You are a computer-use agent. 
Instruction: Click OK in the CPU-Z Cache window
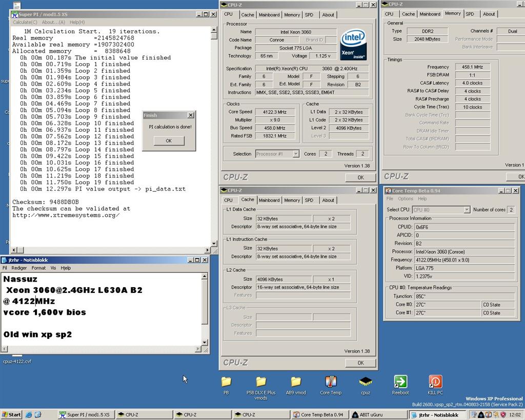coord(360,363)
